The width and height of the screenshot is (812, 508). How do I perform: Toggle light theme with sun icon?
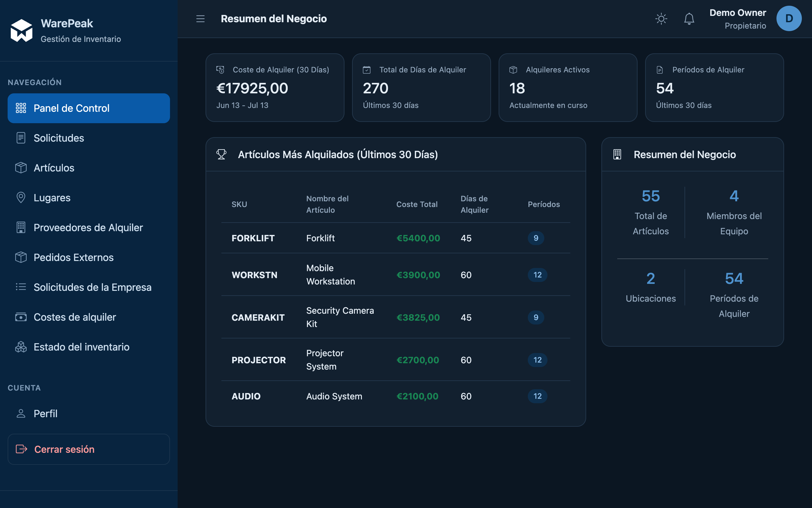[x=661, y=19]
